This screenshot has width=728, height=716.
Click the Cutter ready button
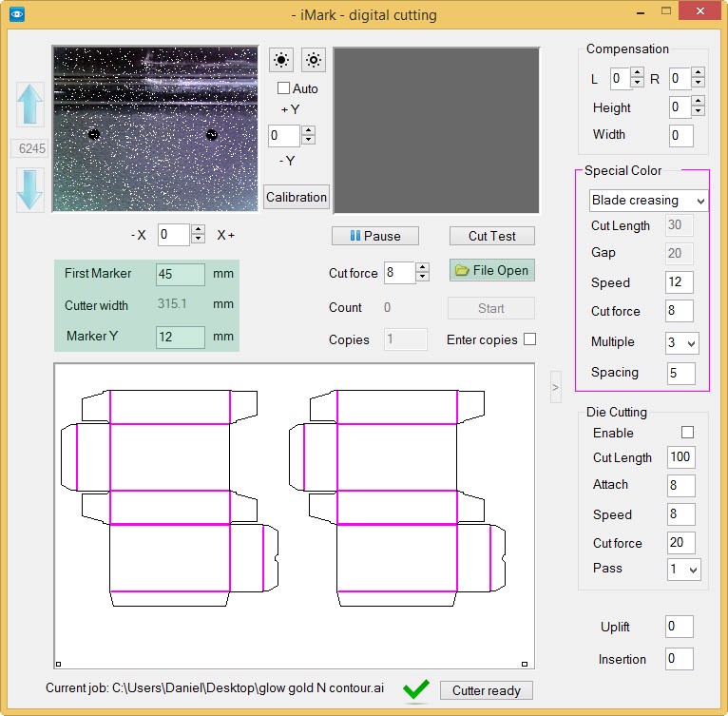tap(486, 690)
